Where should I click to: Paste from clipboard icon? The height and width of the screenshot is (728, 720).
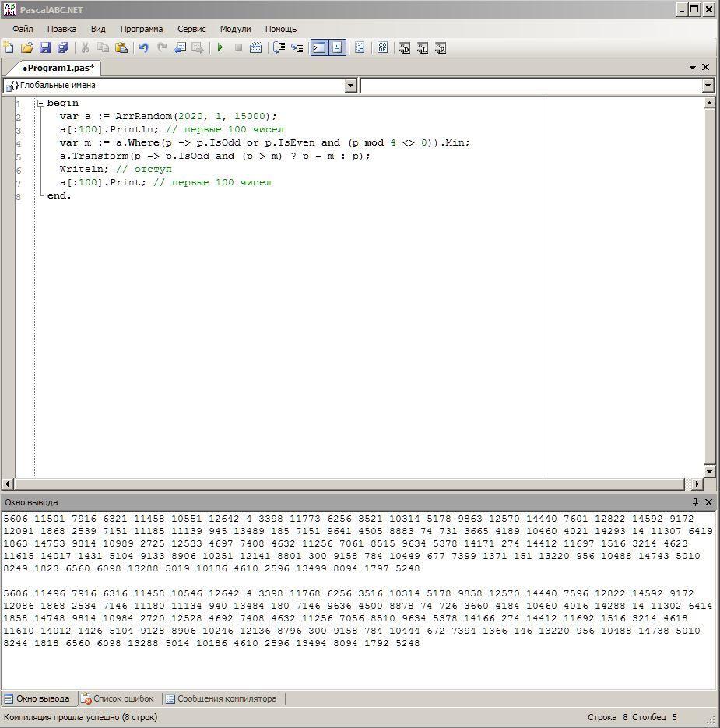[121, 47]
